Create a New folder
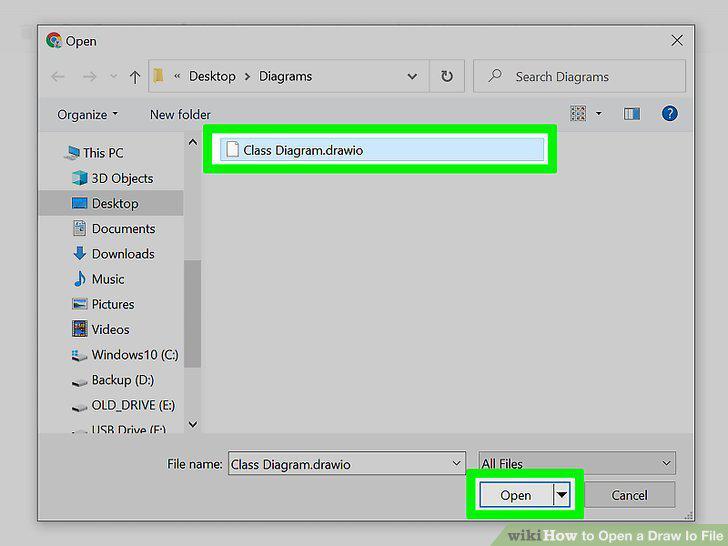Screen dimensions: 728x546 pyautogui.click(x=180, y=114)
